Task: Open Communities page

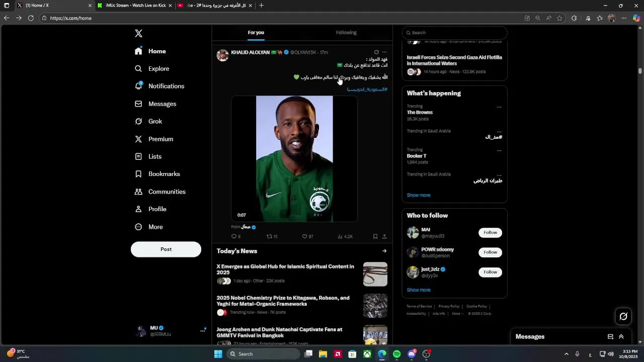Action: (x=160, y=192)
